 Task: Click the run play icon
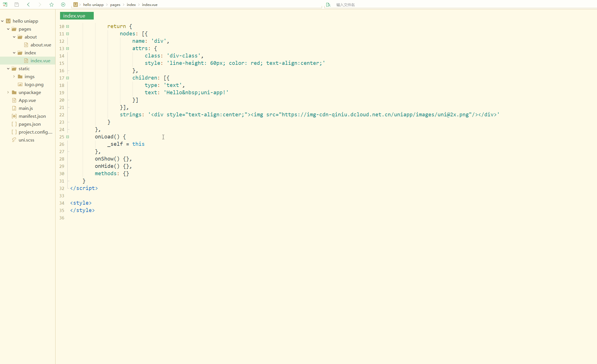pyautogui.click(x=63, y=5)
